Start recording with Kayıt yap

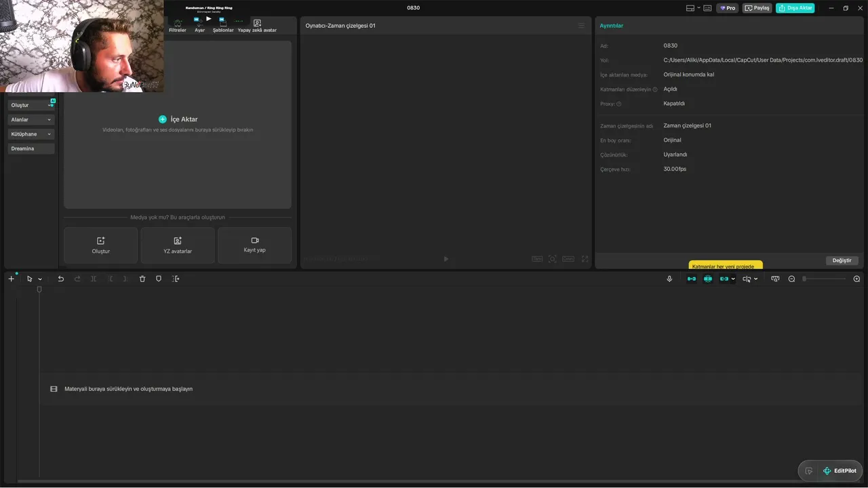point(255,245)
